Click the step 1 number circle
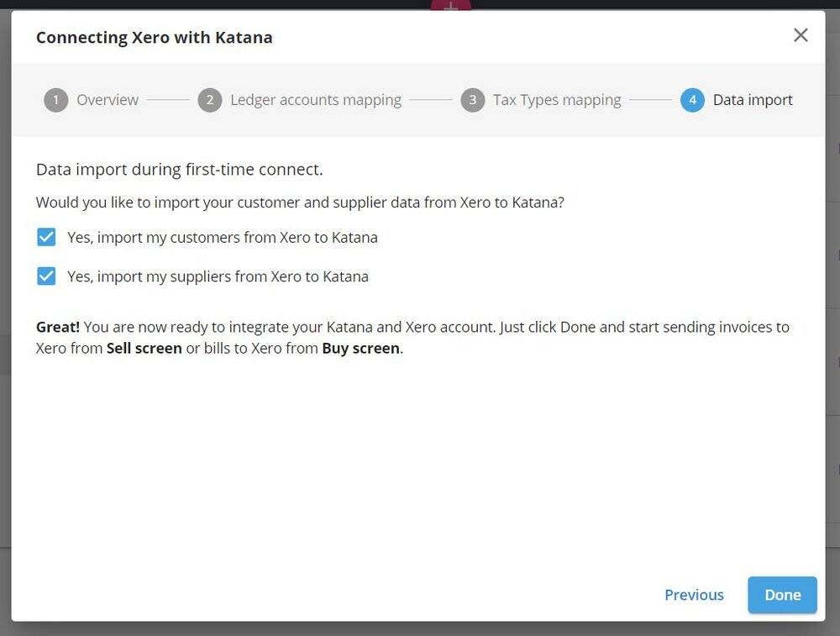Image resolution: width=840 pixels, height=636 pixels. (x=55, y=100)
